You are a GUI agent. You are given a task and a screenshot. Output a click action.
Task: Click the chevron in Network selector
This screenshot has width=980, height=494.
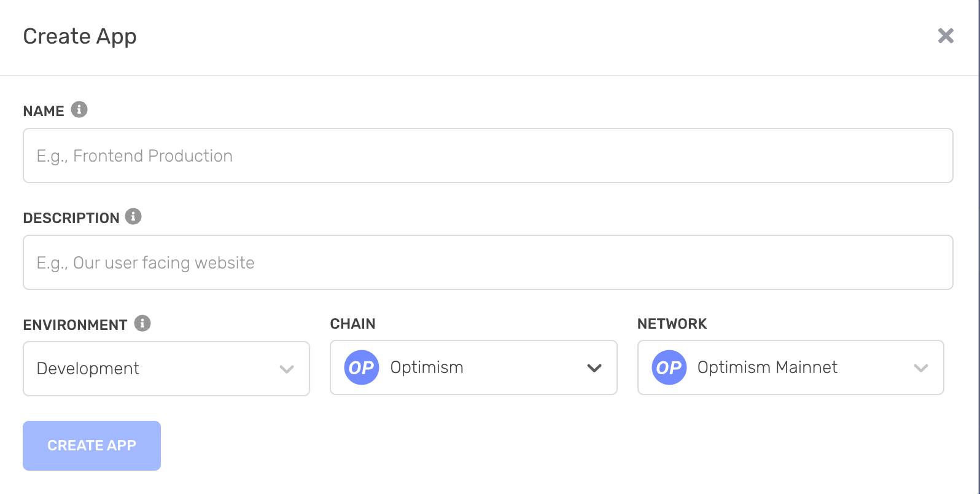click(920, 368)
